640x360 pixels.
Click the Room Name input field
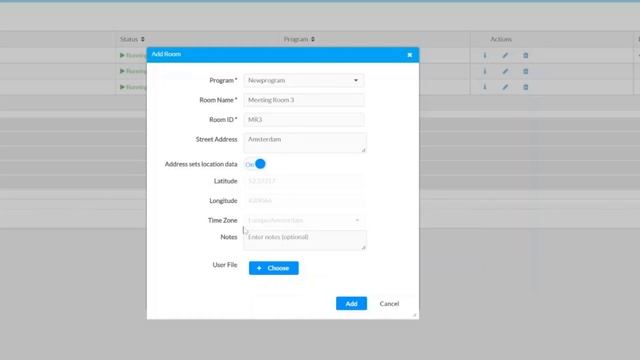pyautogui.click(x=304, y=100)
